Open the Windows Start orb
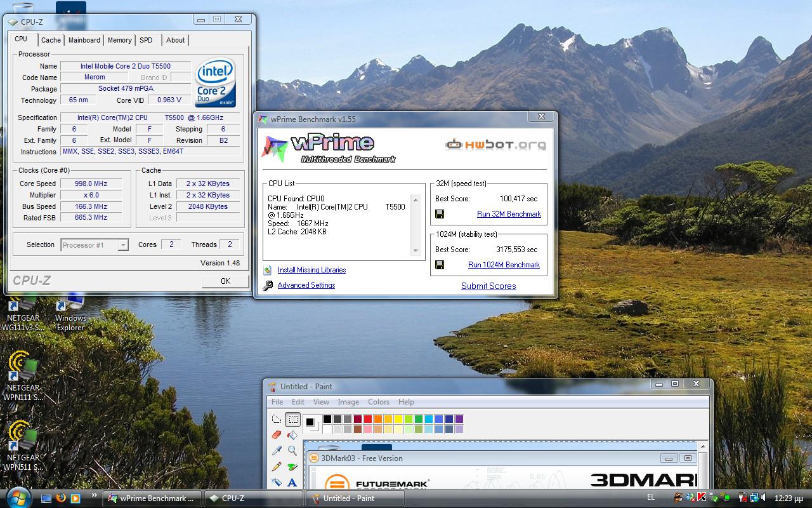The image size is (812, 508). coord(18,498)
